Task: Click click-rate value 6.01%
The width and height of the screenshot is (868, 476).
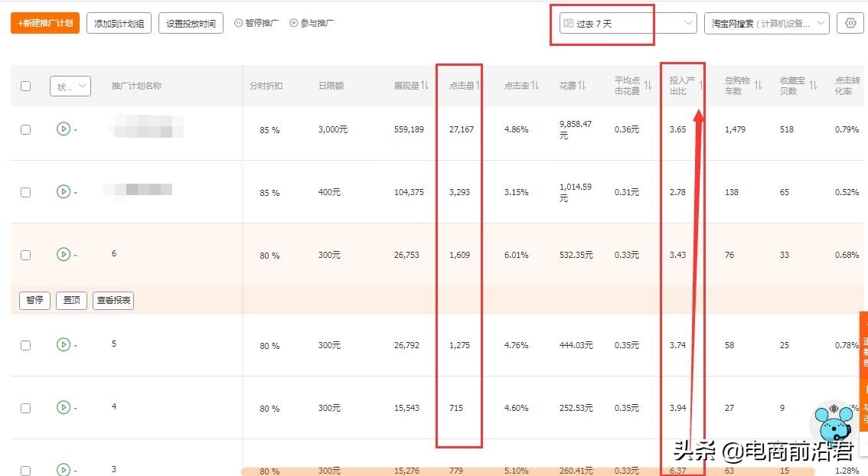Action: click(516, 255)
